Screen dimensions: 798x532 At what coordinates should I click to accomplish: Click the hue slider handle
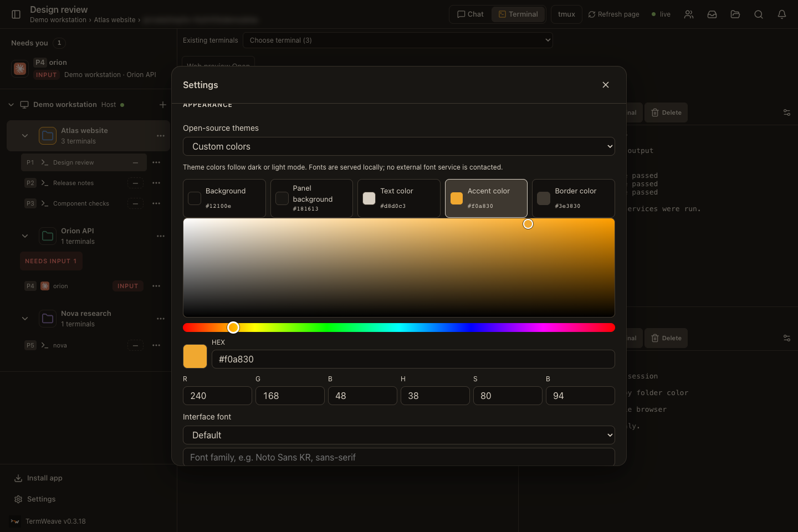point(233,328)
